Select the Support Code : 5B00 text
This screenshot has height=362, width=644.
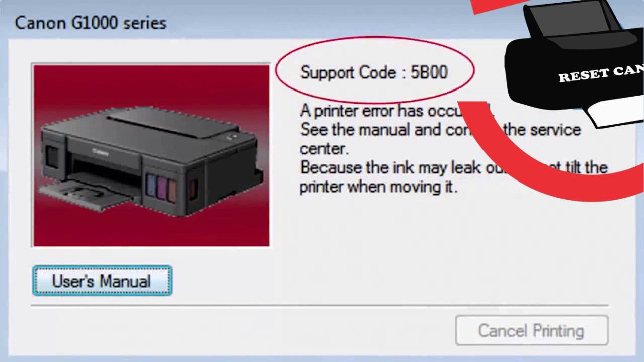point(374,72)
